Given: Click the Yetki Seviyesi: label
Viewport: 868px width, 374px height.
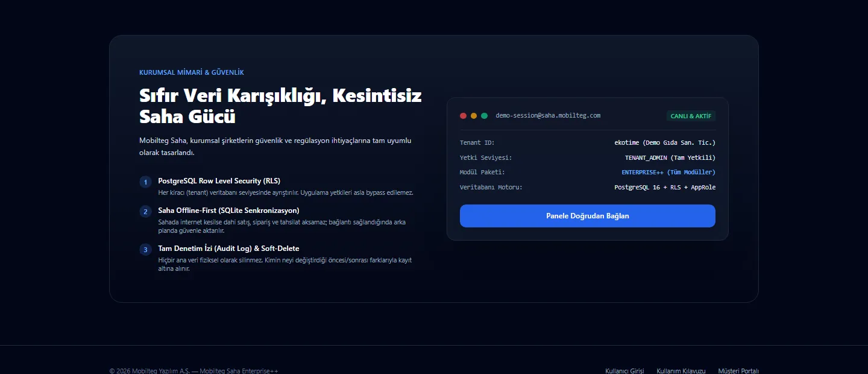Looking at the screenshot, I should [x=486, y=157].
